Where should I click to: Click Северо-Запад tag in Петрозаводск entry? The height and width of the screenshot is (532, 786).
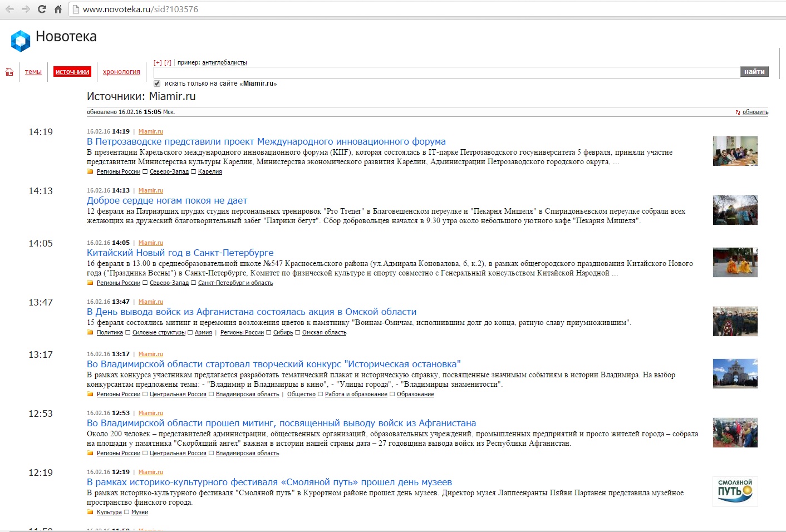click(169, 171)
